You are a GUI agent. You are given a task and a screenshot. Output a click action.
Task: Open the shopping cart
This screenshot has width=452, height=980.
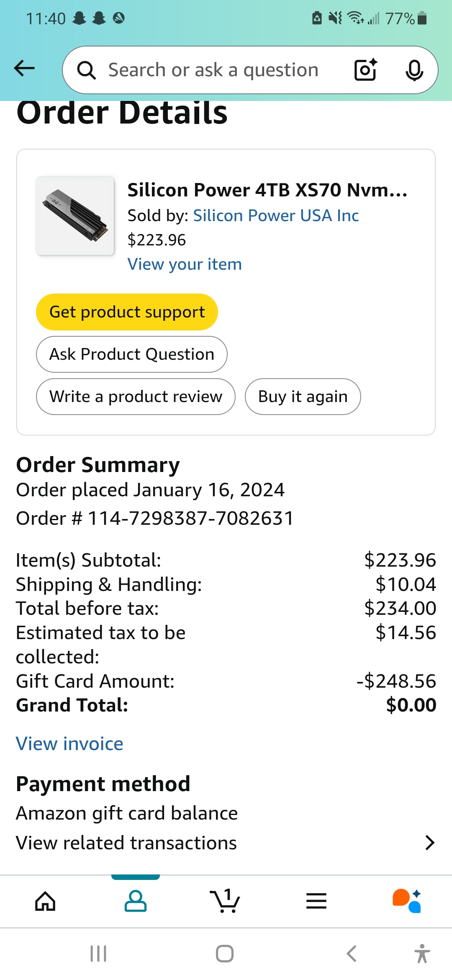pyautogui.click(x=225, y=901)
